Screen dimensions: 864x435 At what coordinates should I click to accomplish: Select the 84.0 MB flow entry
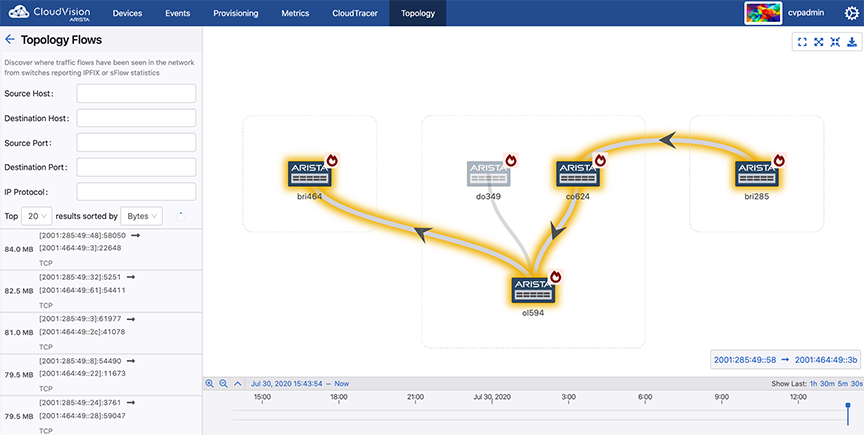[x=101, y=250]
